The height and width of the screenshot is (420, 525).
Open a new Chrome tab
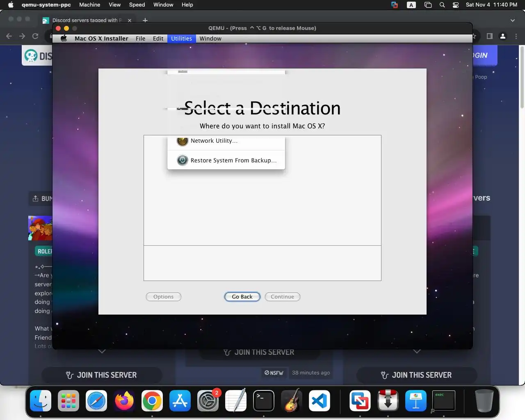[145, 20]
